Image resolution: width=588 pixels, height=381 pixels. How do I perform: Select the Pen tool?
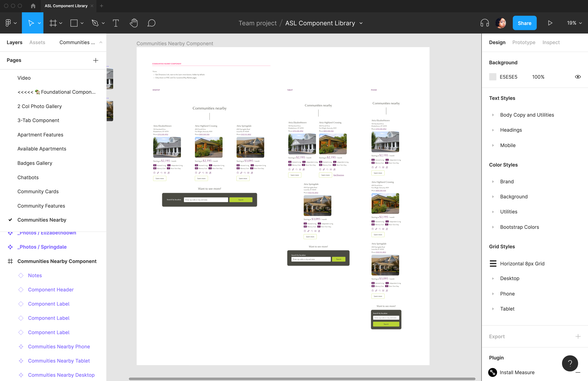tap(95, 23)
